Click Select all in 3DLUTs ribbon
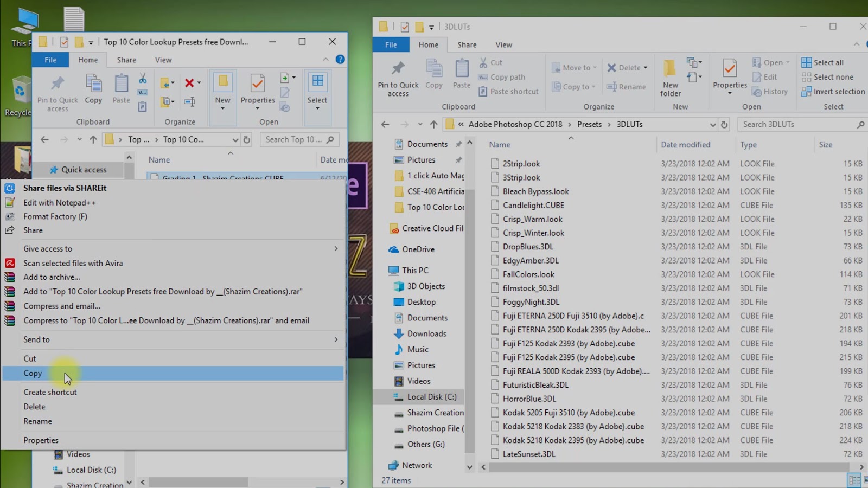 [823, 62]
